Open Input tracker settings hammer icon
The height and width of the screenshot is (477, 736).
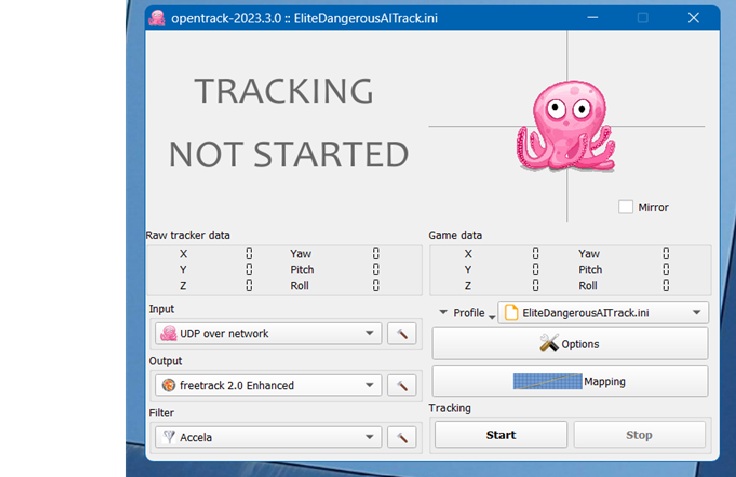coord(401,333)
